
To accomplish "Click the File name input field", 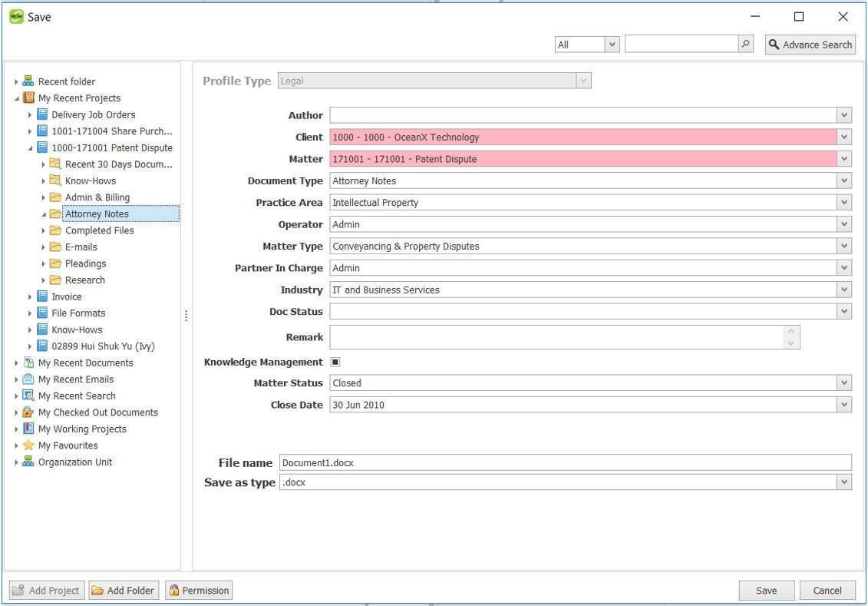I will [x=565, y=462].
